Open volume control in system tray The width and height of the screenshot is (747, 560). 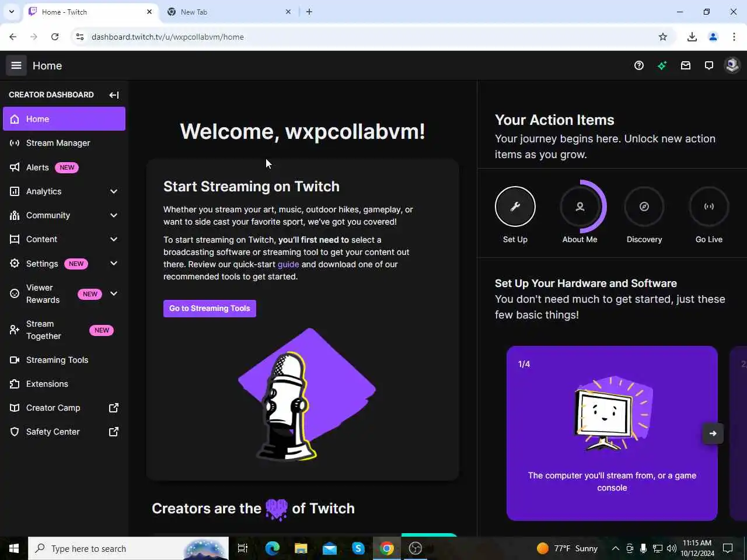pos(672,548)
